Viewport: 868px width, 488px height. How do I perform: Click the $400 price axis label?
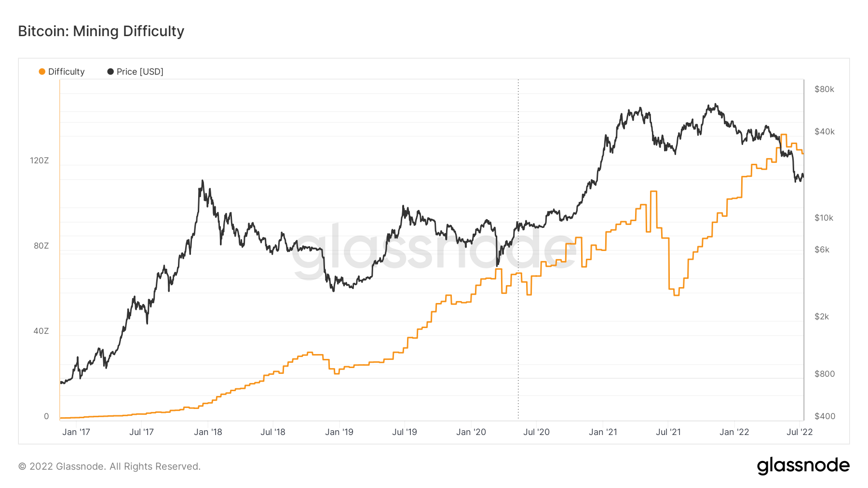[x=825, y=416]
